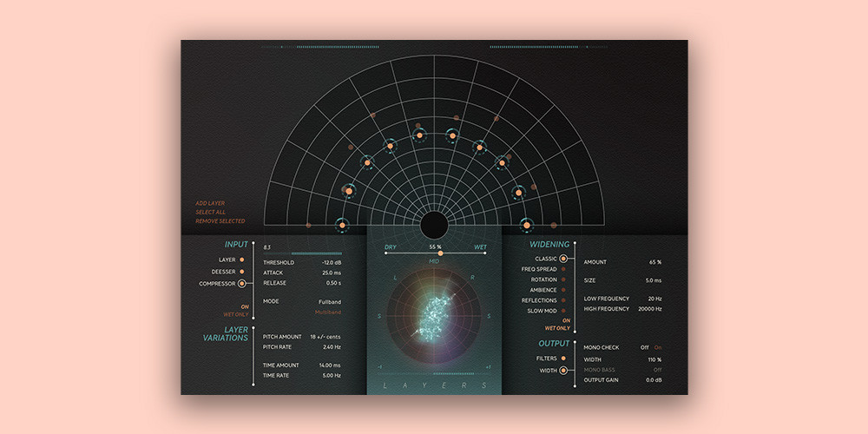Turn Mono Check on
The image size is (868, 434).
coord(657,347)
